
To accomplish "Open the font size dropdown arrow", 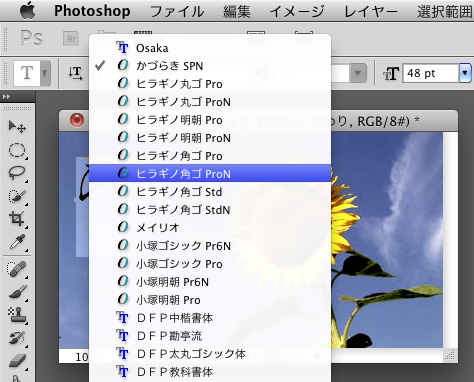I will coord(465,73).
